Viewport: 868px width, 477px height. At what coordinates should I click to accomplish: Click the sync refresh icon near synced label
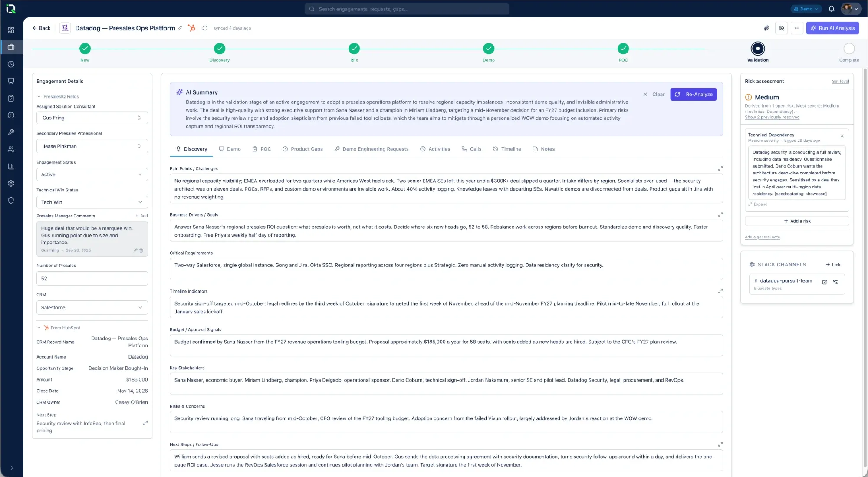[205, 28]
